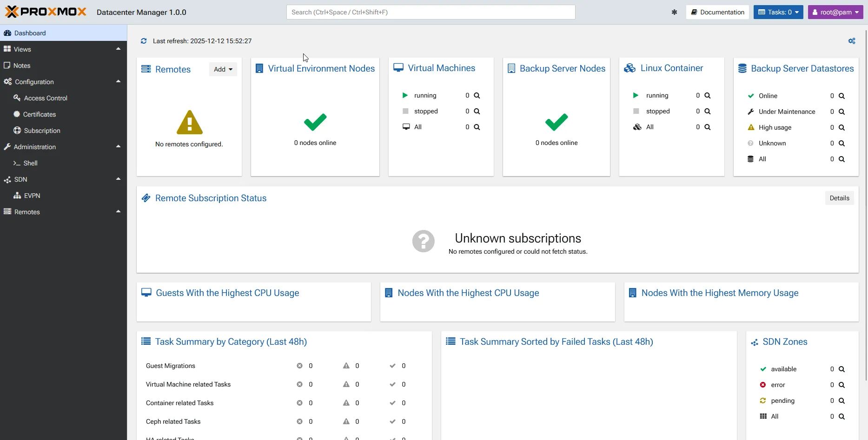Click Details for Remote Subscription Status

pyautogui.click(x=839, y=198)
